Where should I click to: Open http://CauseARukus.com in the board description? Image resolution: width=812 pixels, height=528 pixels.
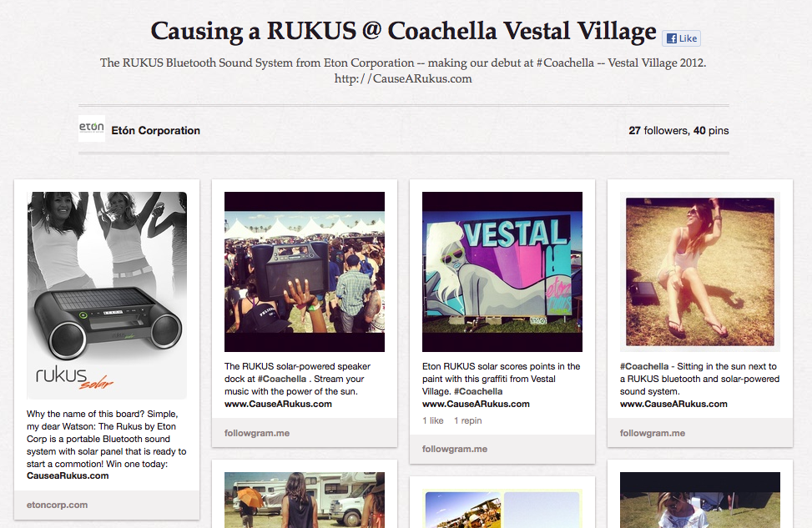tap(405, 78)
